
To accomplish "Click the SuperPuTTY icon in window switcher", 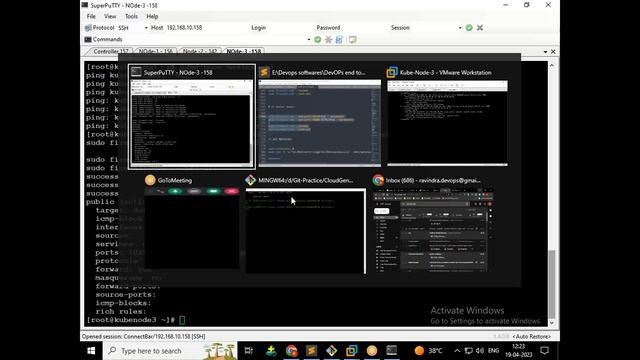I will pos(136,72).
